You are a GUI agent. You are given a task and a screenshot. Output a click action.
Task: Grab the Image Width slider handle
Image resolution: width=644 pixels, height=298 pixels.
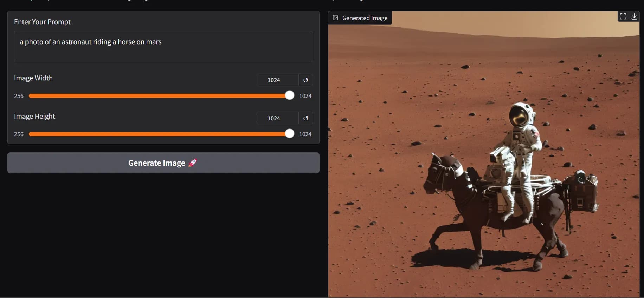coord(289,95)
